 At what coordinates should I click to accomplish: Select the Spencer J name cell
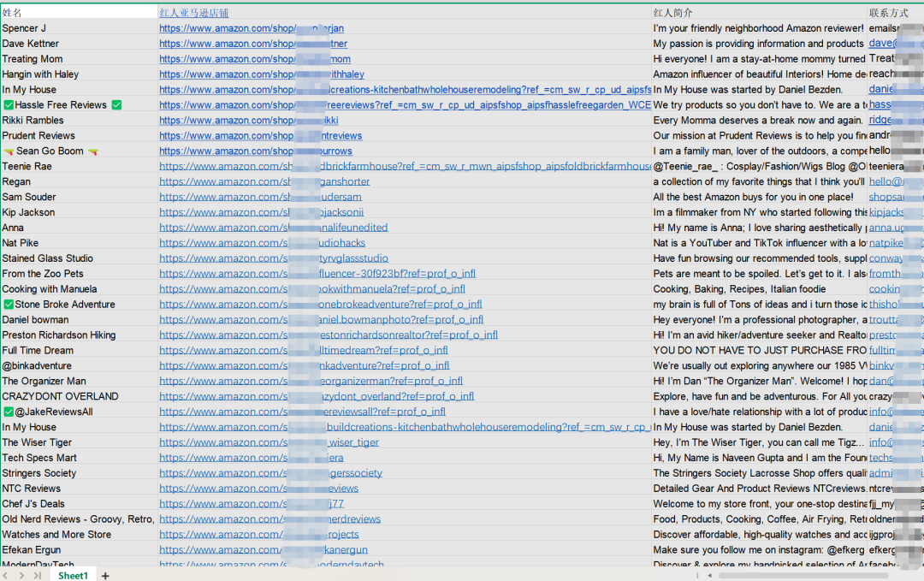coord(79,28)
